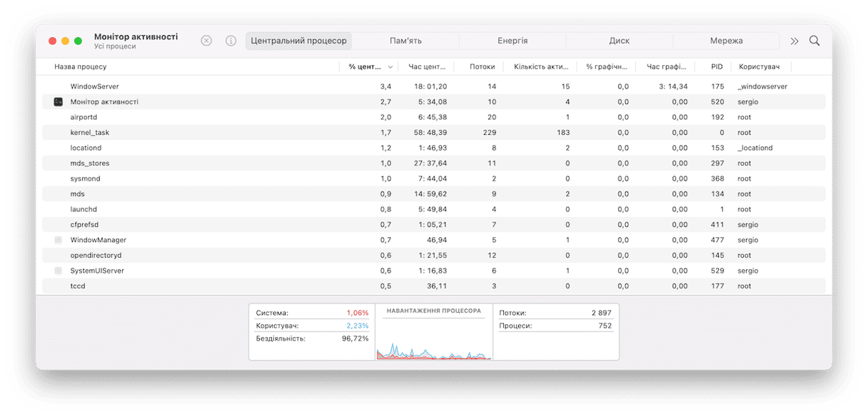Switch to Мережа tab
This screenshot has height=417, width=868.
coord(726,41)
